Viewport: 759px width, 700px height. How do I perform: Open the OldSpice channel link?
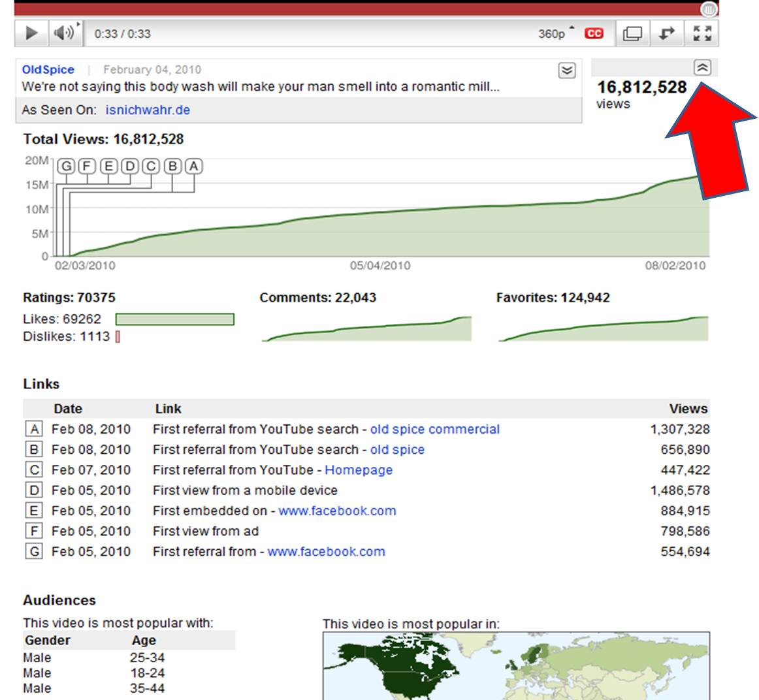tap(48, 69)
